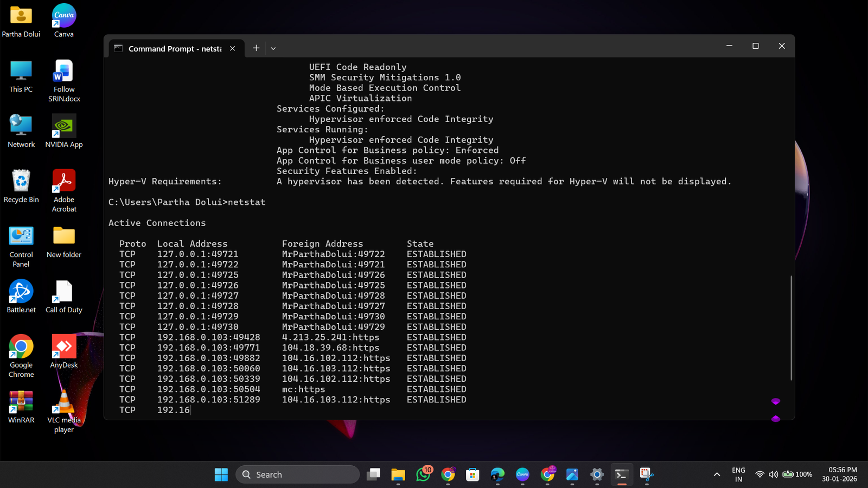Open WinRAR from the desktop
The width and height of the screenshot is (868, 488).
(21, 404)
